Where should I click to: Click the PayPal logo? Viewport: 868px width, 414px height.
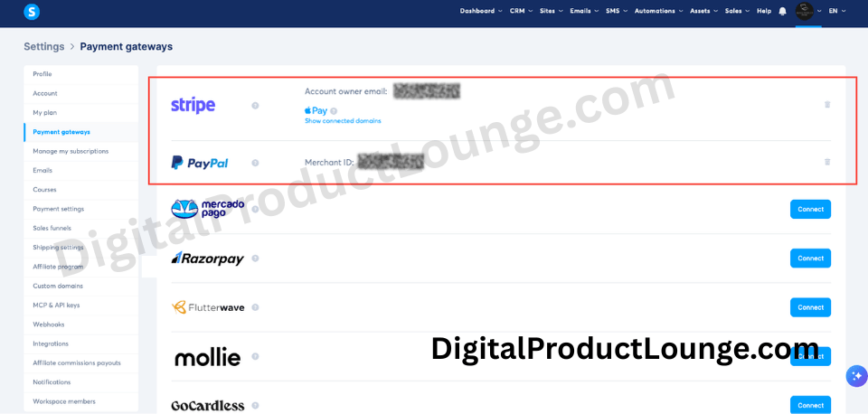tap(199, 163)
